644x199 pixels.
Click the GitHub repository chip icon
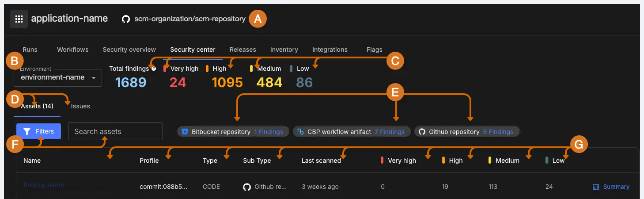coord(422,132)
